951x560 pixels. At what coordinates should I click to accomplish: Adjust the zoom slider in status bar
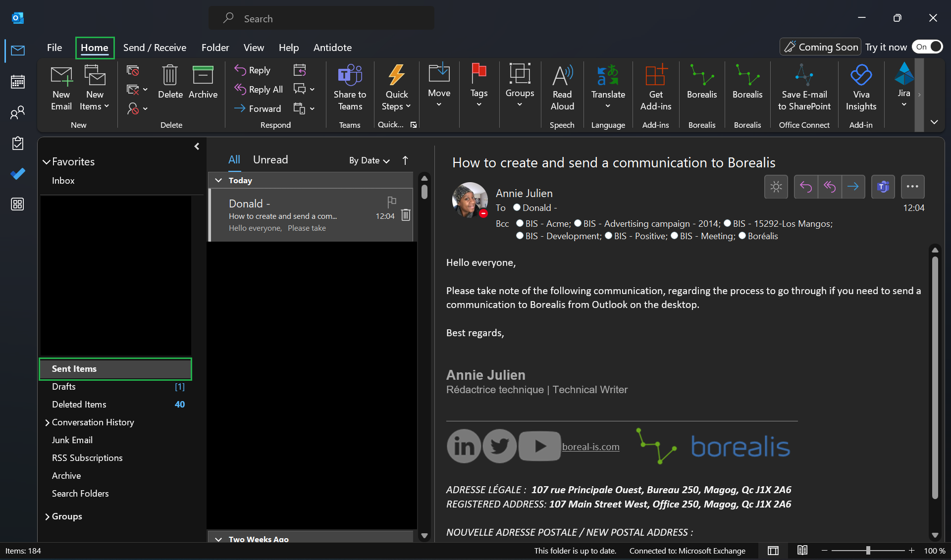coord(868,551)
